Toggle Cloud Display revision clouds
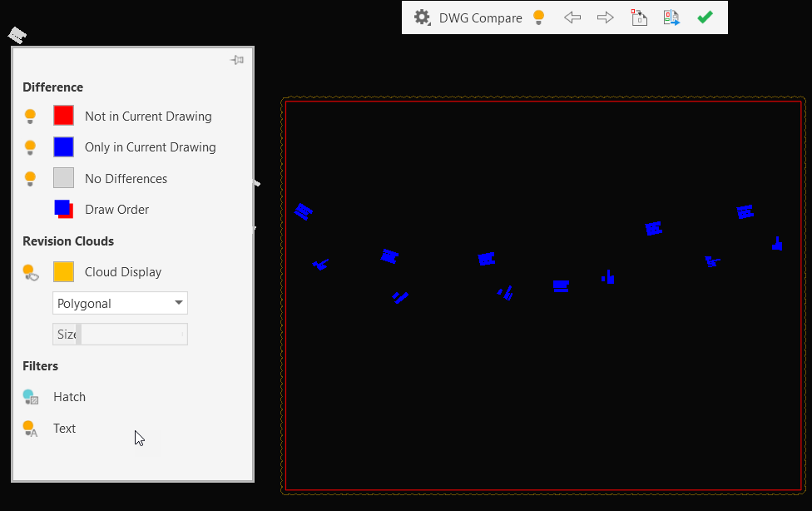This screenshot has height=511, width=812. [x=31, y=272]
